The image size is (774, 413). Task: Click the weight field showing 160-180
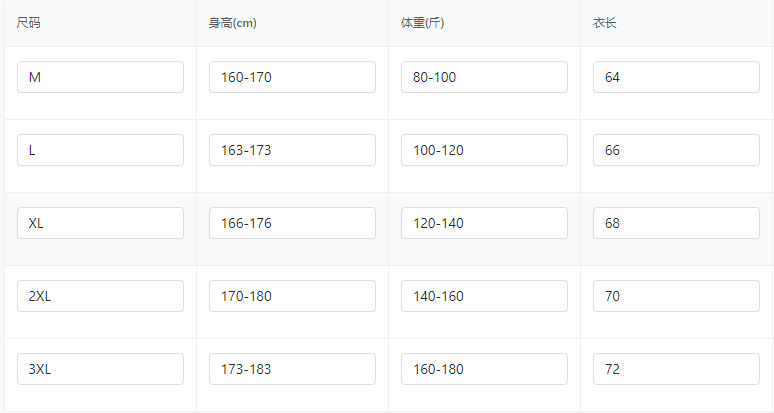(x=484, y=369)
